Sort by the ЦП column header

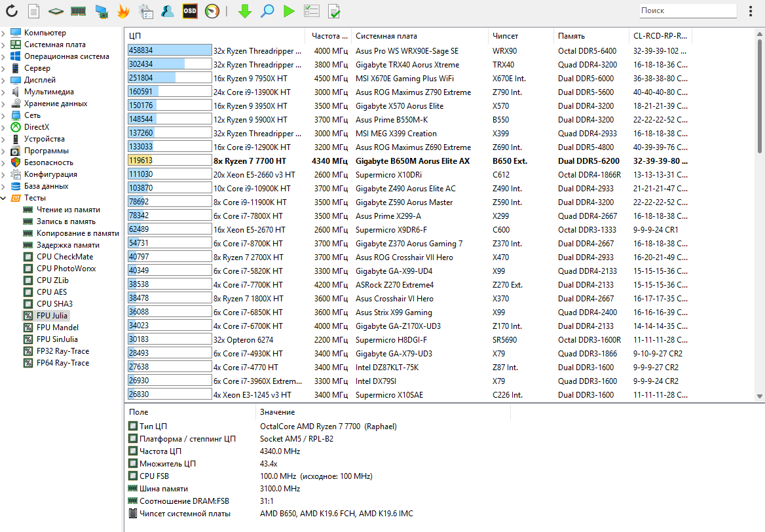(x=215, y=35)
